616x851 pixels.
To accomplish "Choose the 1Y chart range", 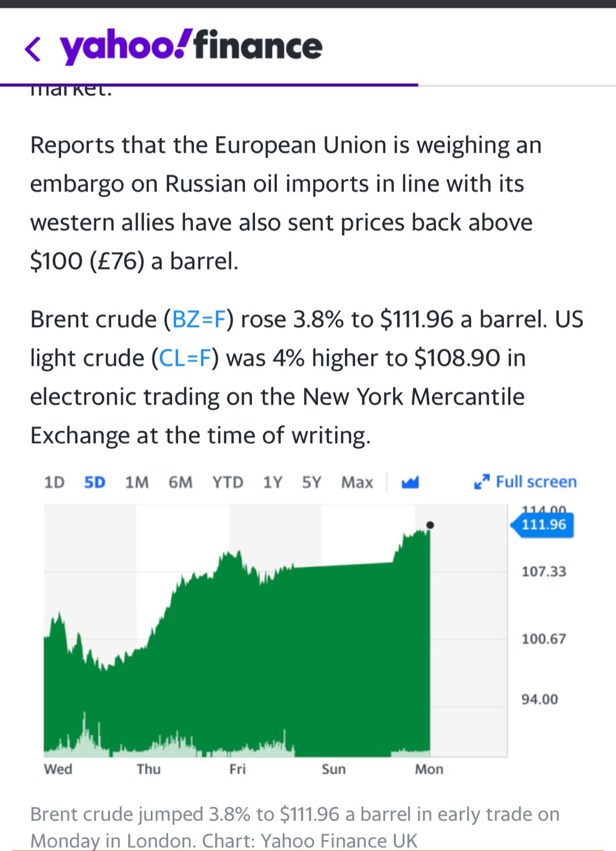I will click(272, 482).
